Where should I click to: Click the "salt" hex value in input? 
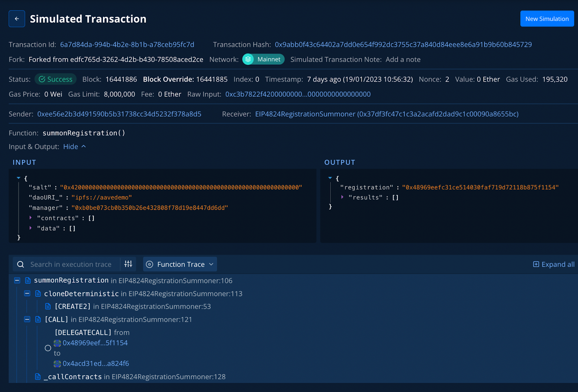pyautogui.click(x=181, y=187)
